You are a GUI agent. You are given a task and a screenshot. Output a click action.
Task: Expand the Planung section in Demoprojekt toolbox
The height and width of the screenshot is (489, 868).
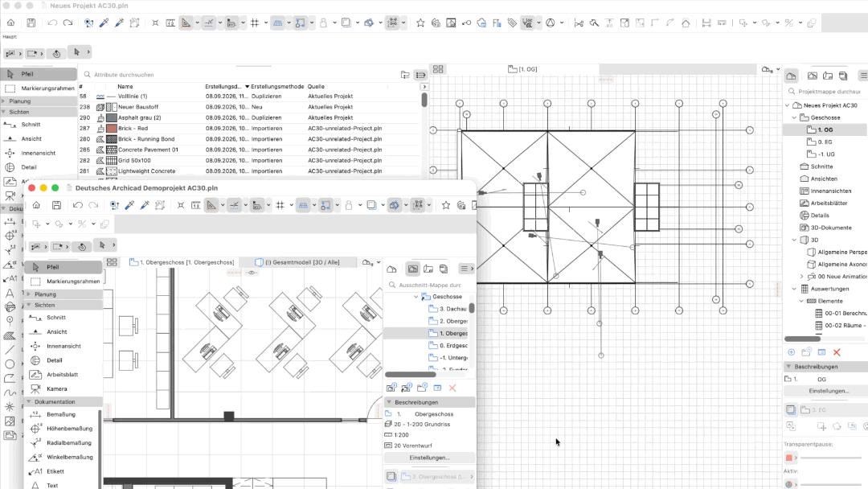(x=29, y=294)
